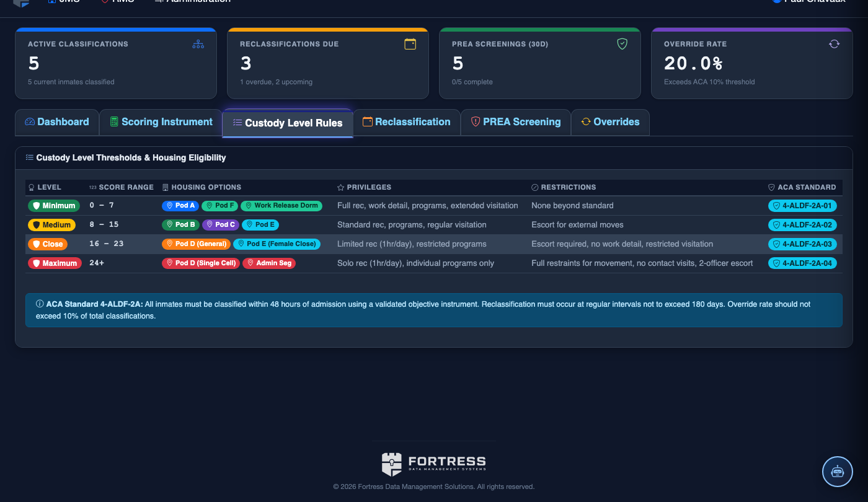Click the building icon beside Housing Options header
The height and width of the screenshot is (502, 868).
point(166,187)
